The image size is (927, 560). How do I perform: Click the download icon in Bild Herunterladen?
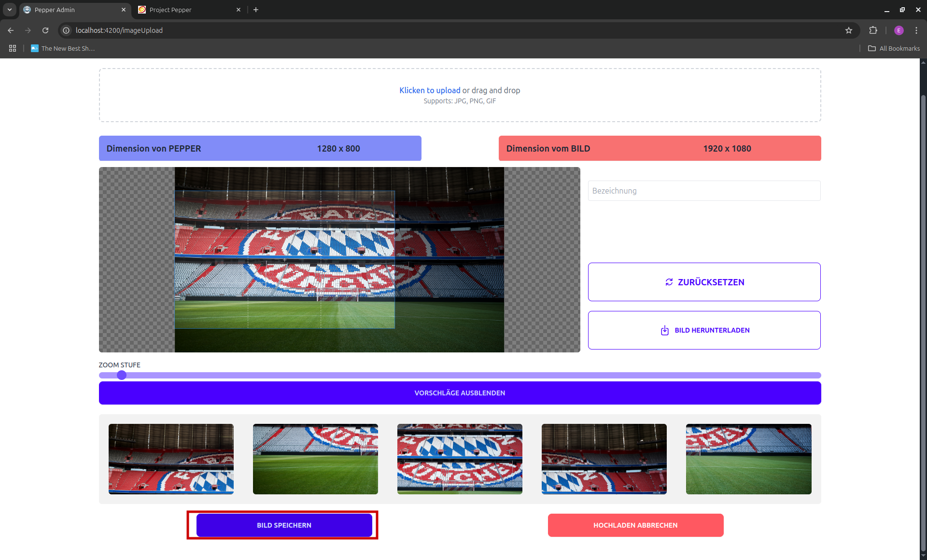click(x=665, y=330)
